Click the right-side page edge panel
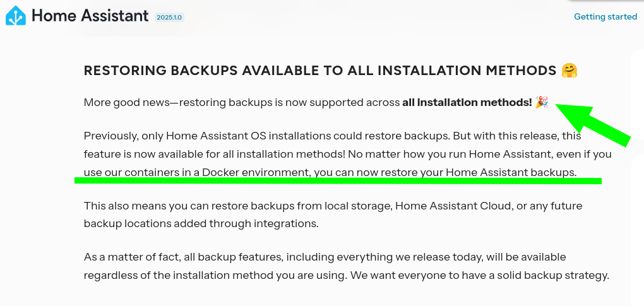The width and height of the screenshot is (644, 306). [638, 177]
